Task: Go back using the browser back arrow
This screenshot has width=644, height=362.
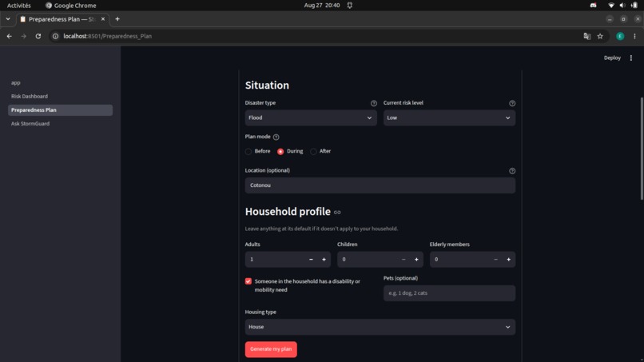Action: click(x=9, y=36)
